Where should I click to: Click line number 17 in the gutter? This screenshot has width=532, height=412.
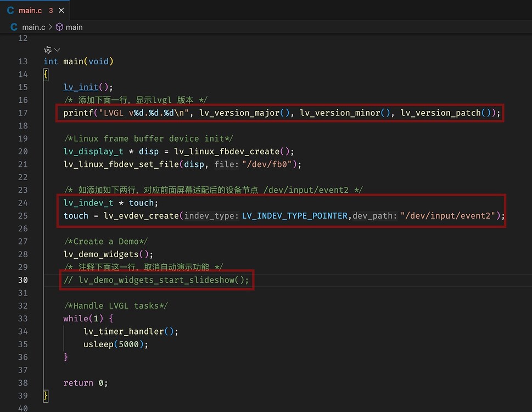click(23, 113)
